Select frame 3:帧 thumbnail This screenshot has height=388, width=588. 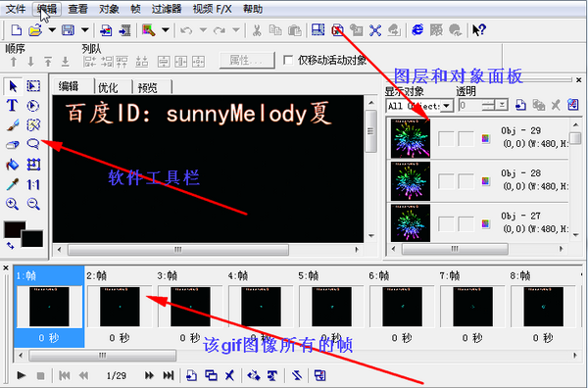pyautogui.click(x=190, y=307)
